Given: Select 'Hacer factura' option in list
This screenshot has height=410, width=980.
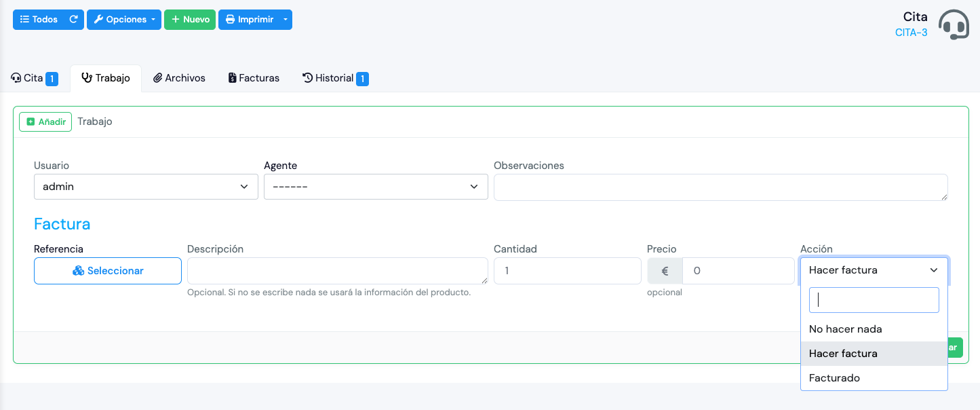Looking at the screenshot, I should click(843, 354).
